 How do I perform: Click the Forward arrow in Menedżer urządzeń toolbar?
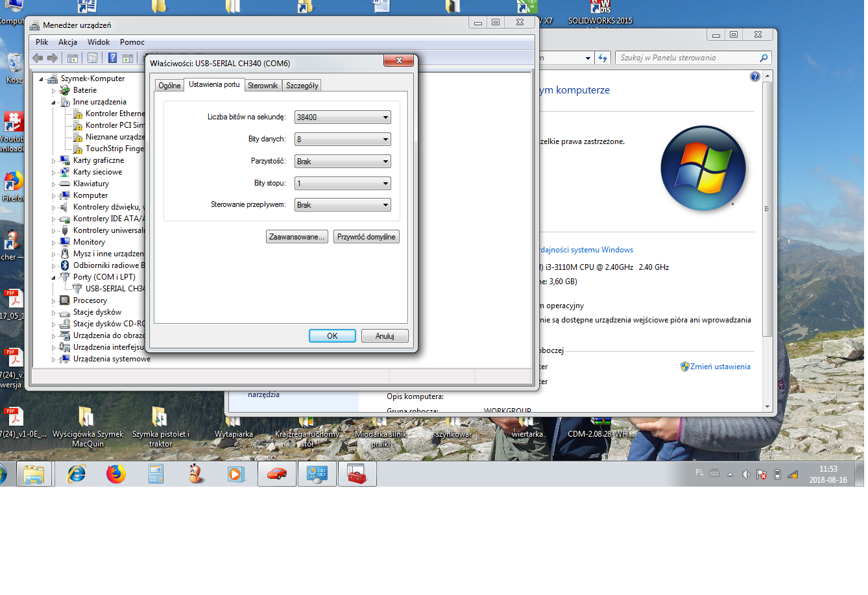point(53,58)
